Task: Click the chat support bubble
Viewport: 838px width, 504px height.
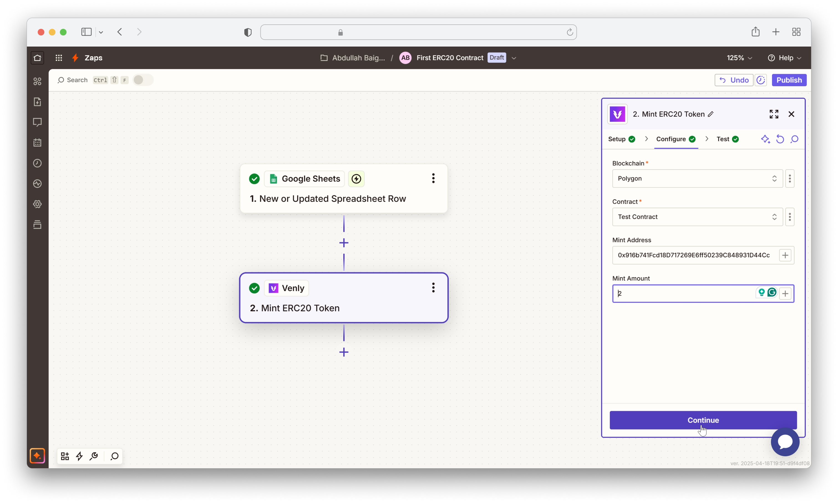Action: coord(785,442)
